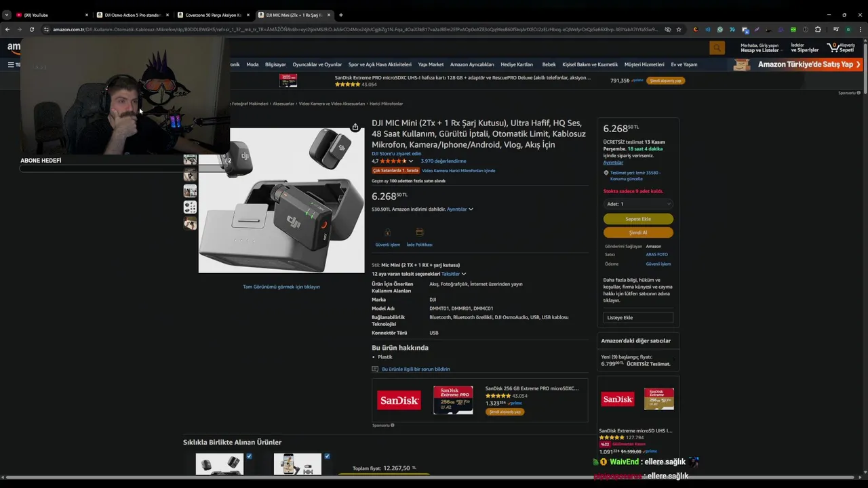Screen dimensions: 868x488
Task: Toggle checkbox on second frequently bought product
Action: [327, 456]
